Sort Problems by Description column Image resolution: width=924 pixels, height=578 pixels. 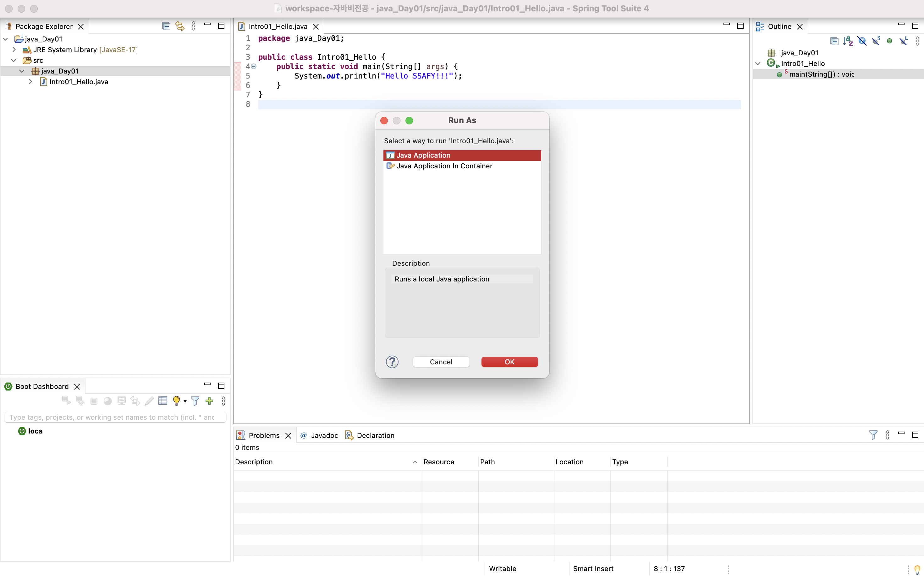click(328, 462)
